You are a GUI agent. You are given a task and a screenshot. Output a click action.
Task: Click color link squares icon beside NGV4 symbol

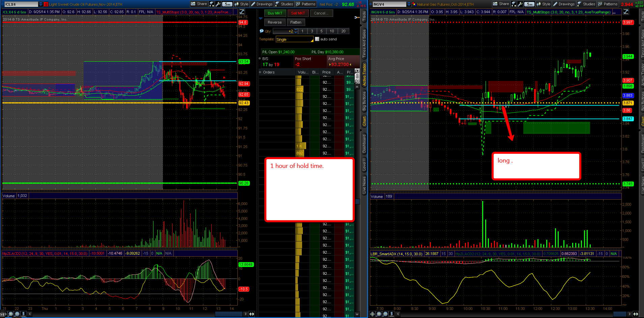click(414, 4)
